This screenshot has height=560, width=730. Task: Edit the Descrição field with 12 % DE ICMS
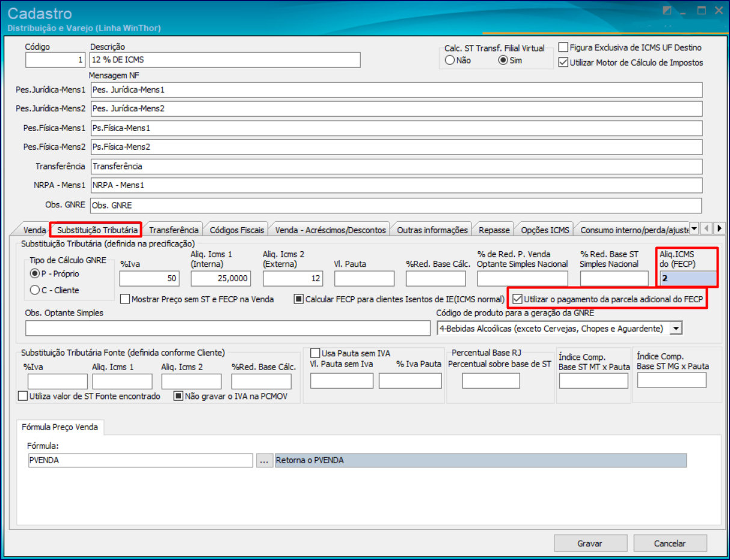225,60
